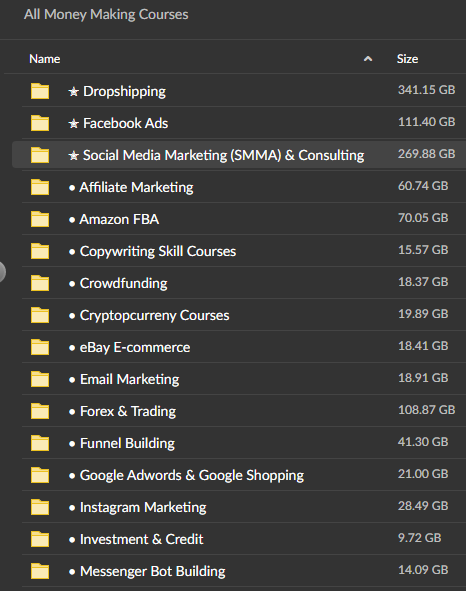This screenshot has height=591, width=466.
Task: Click the 9.72 GB size value
Action: 420,538
